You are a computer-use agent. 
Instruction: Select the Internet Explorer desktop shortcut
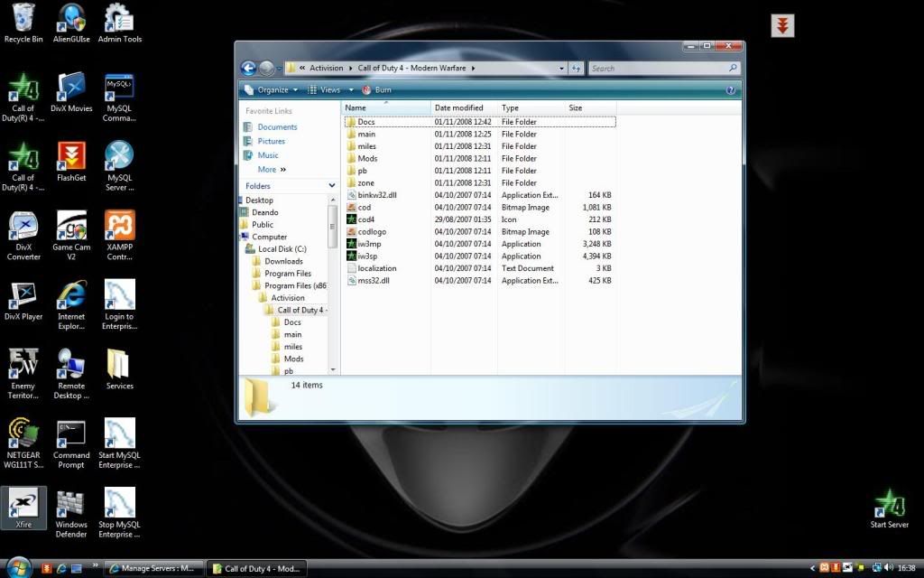pos(71,305)
